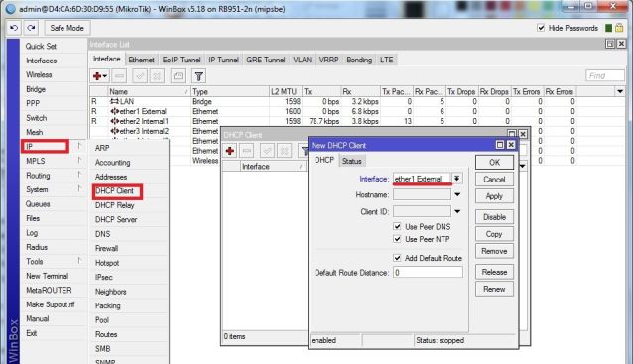
Task: Expand the Hostname field arrow
Action: pos(457,194)
